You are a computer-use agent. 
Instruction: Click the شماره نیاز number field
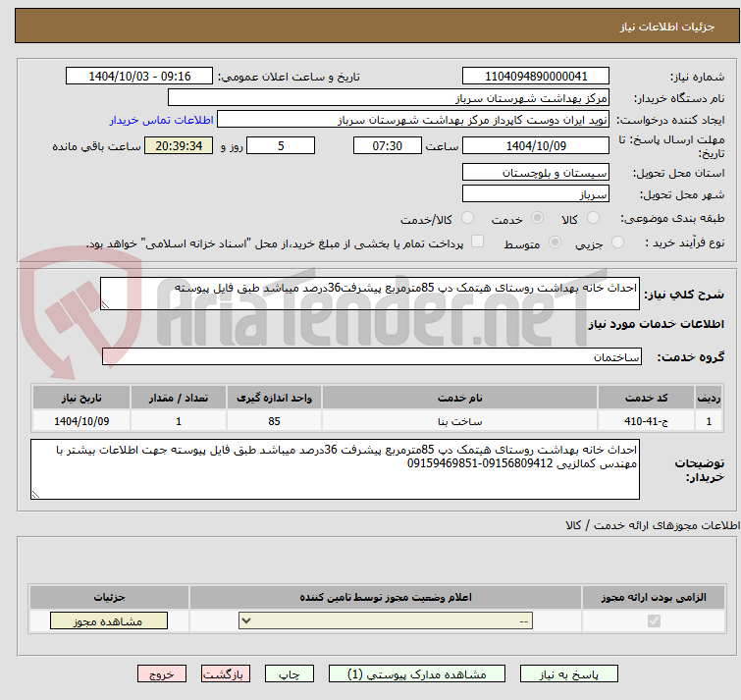(x=536, y=77)
